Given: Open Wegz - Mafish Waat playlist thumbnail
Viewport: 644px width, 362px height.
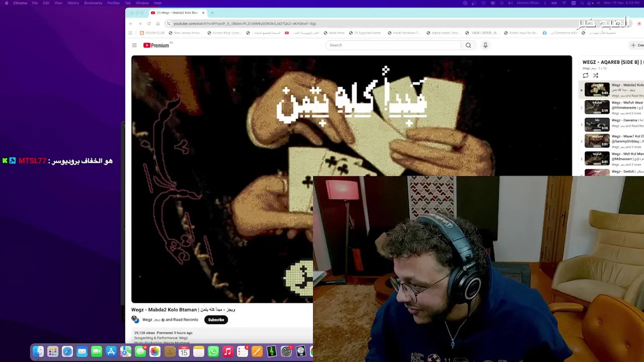Looking at the screenshot, I should pyautogui.click(x=597, y=107).
